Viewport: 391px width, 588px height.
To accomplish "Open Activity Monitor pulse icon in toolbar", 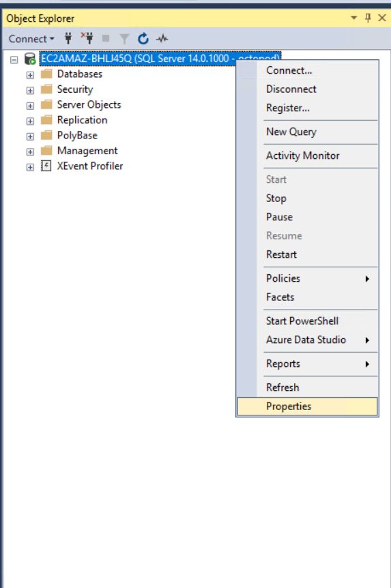I will [x=162, y=38].
